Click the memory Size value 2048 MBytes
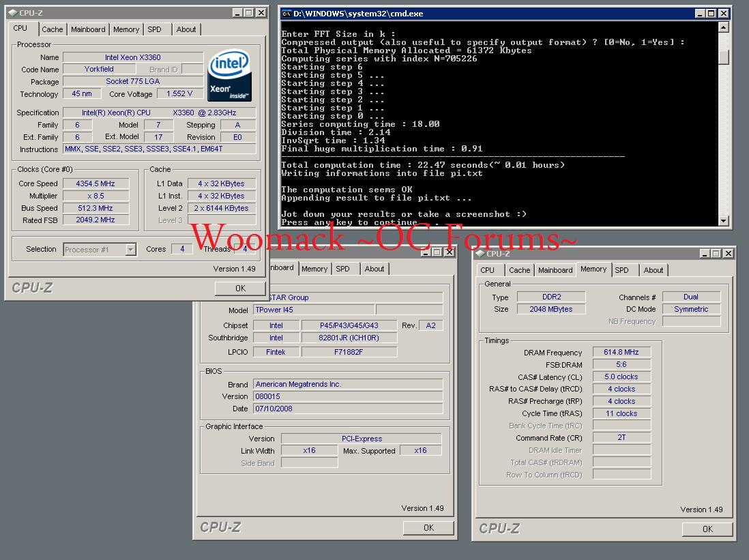Viewport: 749px width, 560px height. (551, 309)
